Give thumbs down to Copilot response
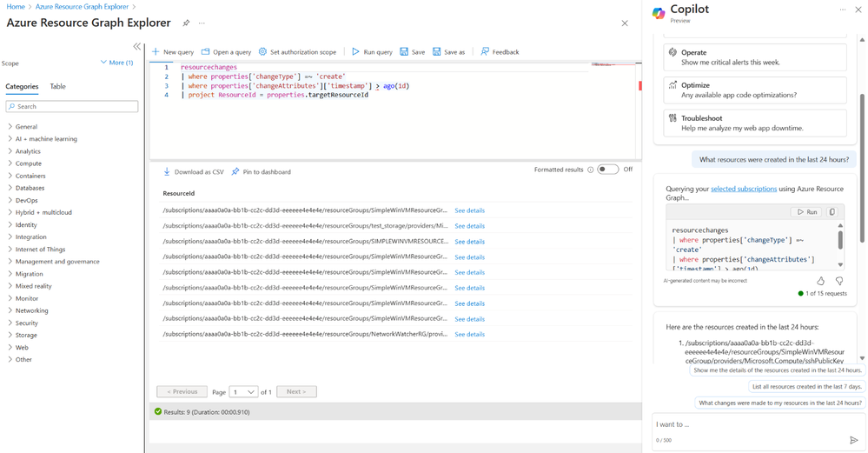Screen dimensions: 868x453 point(839,281)
